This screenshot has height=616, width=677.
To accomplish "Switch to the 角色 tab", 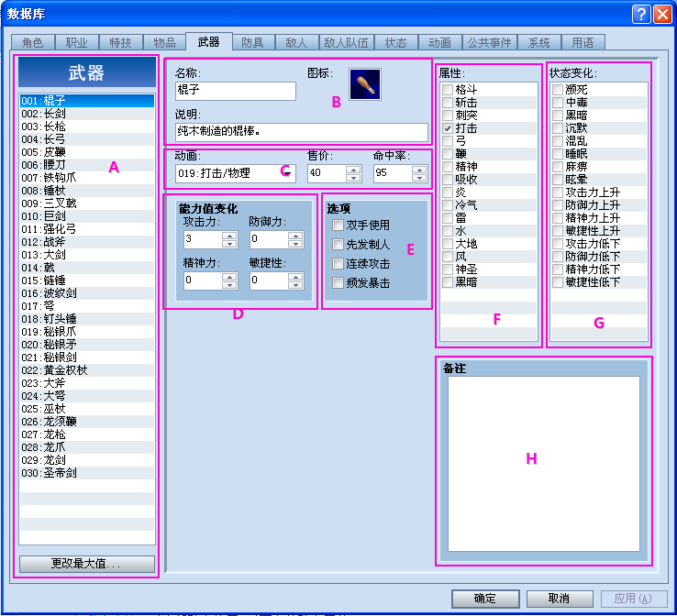I will coord(33,42).
